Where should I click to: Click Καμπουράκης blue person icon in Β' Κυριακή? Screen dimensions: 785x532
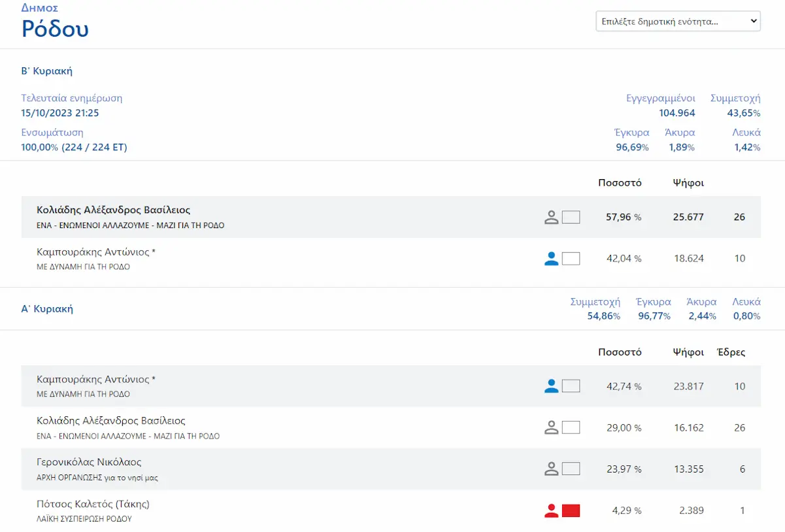click(x=552, y=259)
